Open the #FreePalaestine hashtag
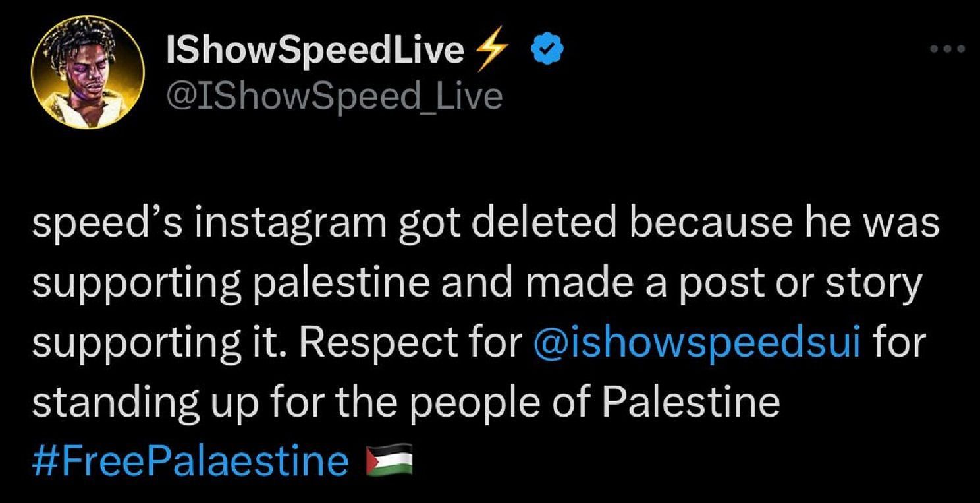 click(x=190, y=460)
